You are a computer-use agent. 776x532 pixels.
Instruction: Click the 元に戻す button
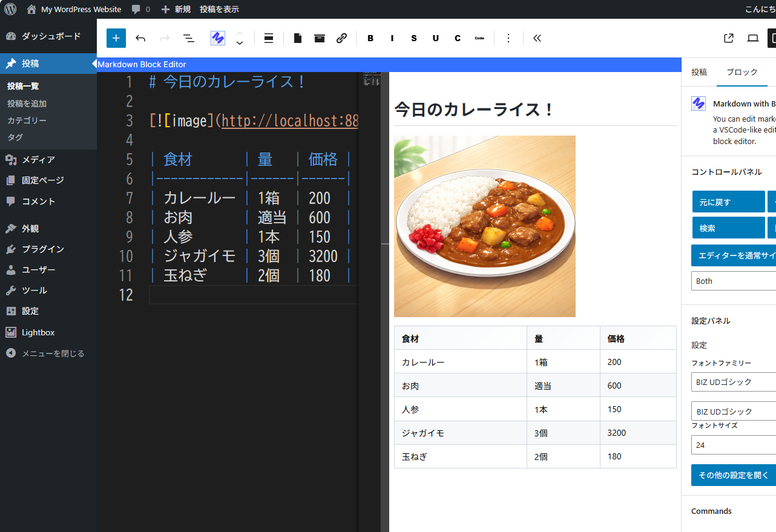coord(728,202)
